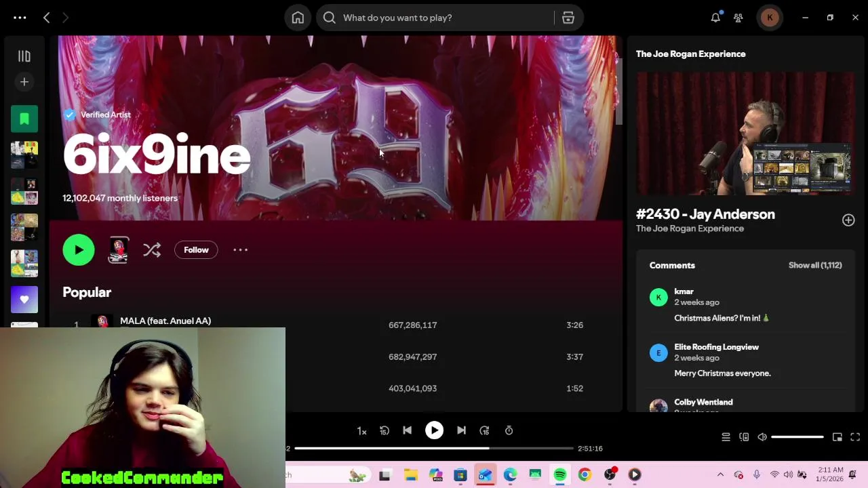Viewport: 868px width, 488px height.
Task: Open the artist pick thumbnail beside play
Action: [119, 250]
